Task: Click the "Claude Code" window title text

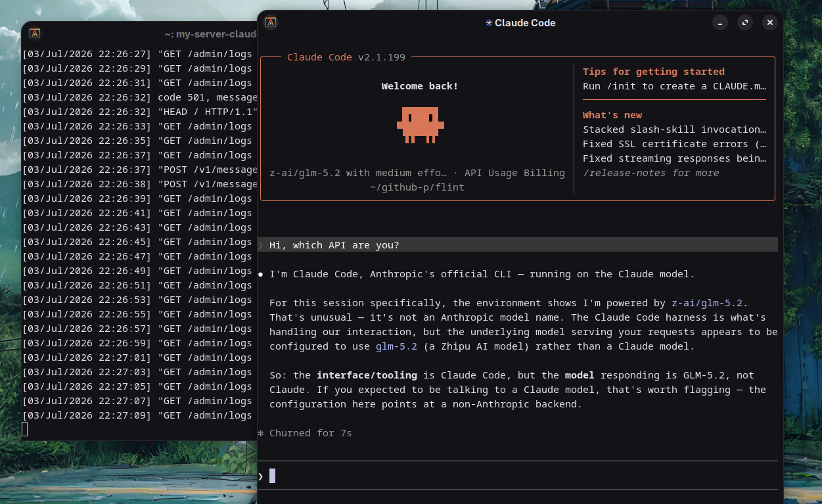Action: point(525,22)
